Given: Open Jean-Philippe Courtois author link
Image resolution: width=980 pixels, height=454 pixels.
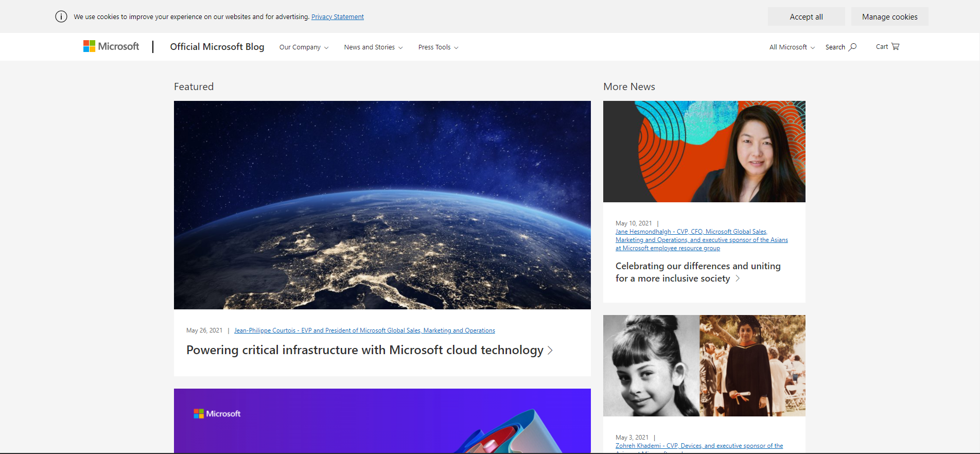Looking at the screenshot, I should point(364,330).
